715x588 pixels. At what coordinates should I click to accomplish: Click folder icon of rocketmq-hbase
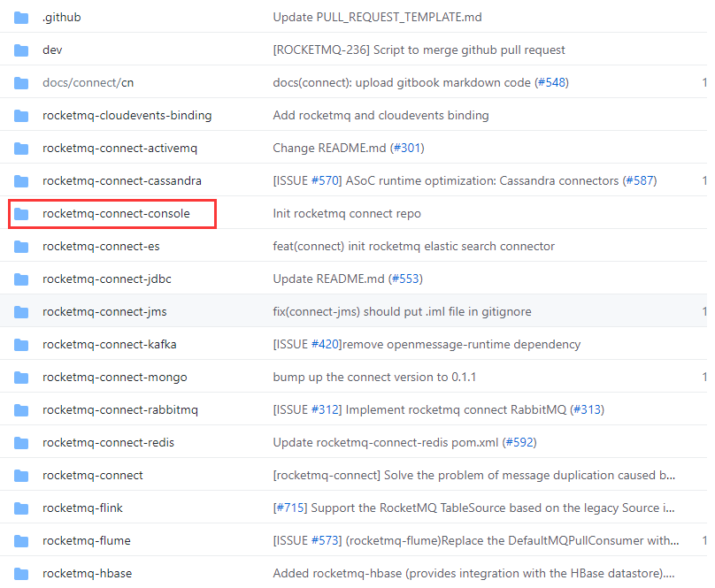click(x=21, y=574)
